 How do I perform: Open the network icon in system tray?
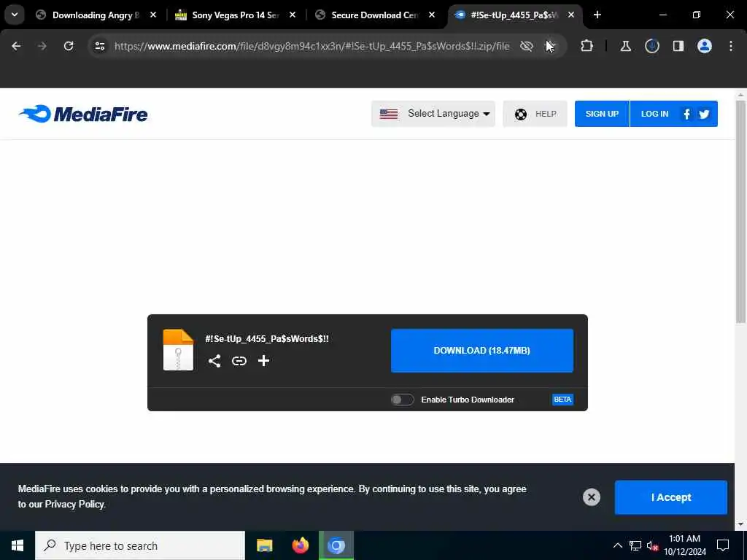(x=635, y=545)
